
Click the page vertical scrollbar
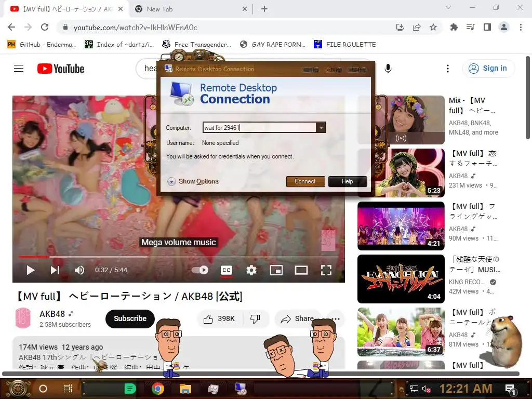pos(528,98)
